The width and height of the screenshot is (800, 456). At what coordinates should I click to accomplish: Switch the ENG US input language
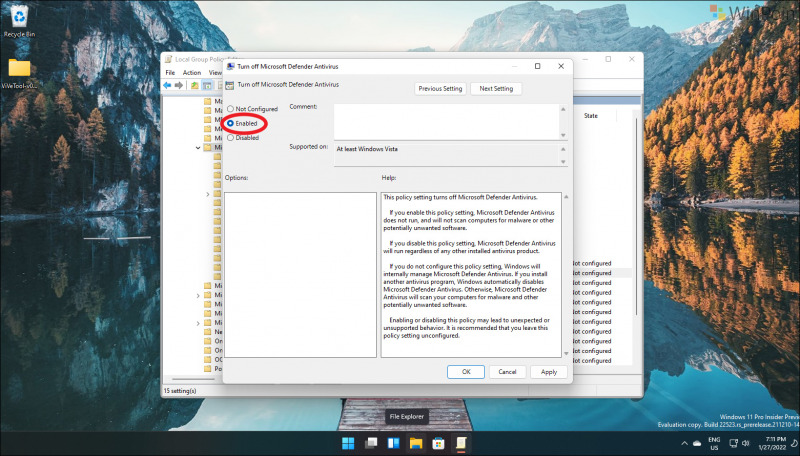(x=714, y=443)
